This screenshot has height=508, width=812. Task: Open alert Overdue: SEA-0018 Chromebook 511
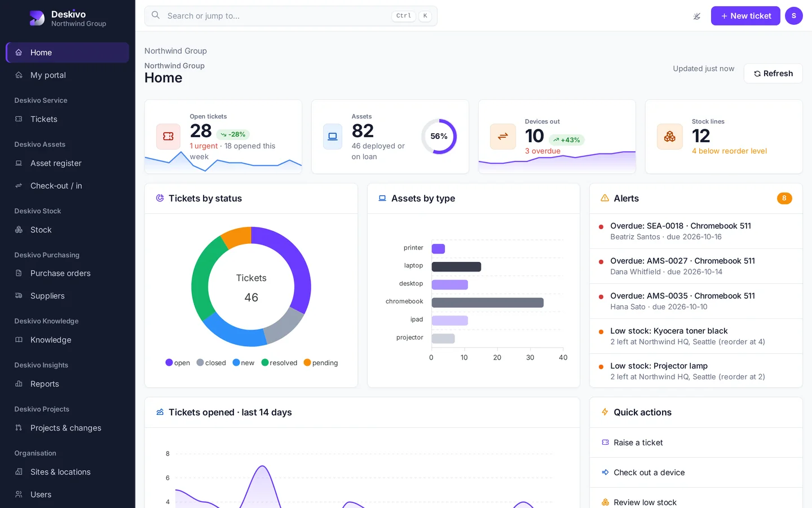click(x=696, y=231)
